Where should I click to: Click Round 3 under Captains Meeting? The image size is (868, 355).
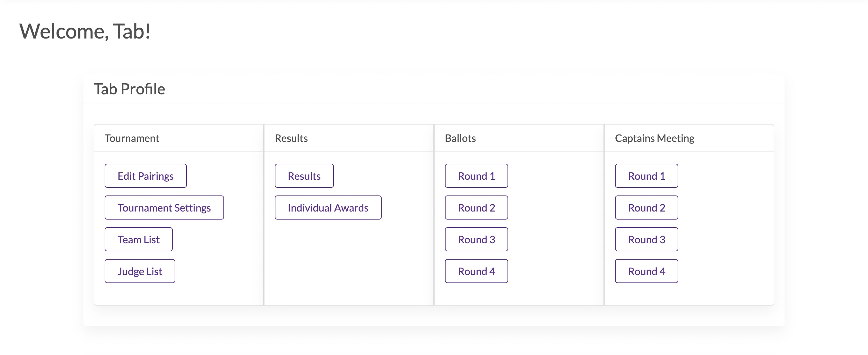(646, 239)
